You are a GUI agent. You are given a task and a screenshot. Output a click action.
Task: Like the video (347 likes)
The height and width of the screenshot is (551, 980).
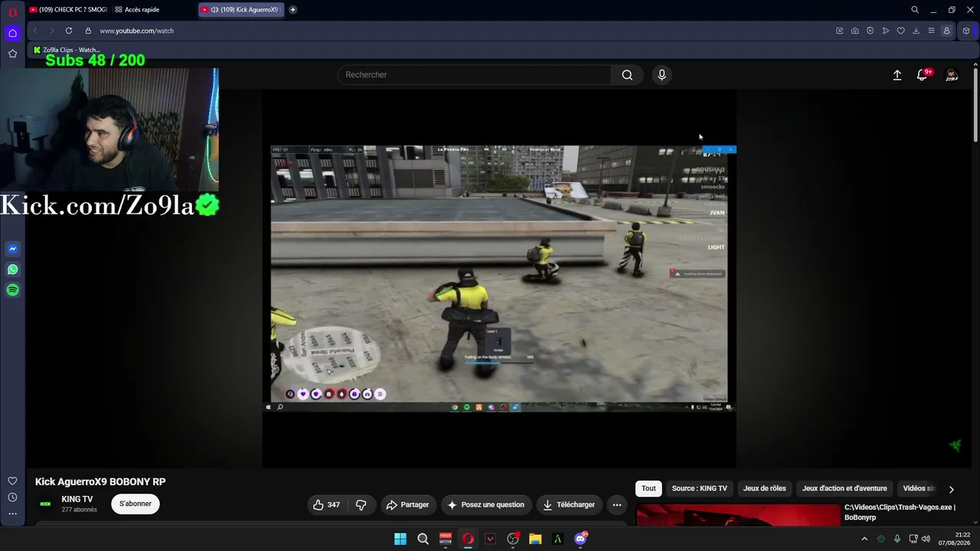tap(326, 505)
